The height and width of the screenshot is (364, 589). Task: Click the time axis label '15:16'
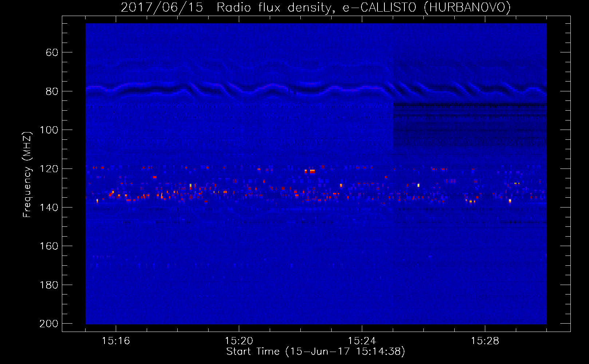click(116, 341)
